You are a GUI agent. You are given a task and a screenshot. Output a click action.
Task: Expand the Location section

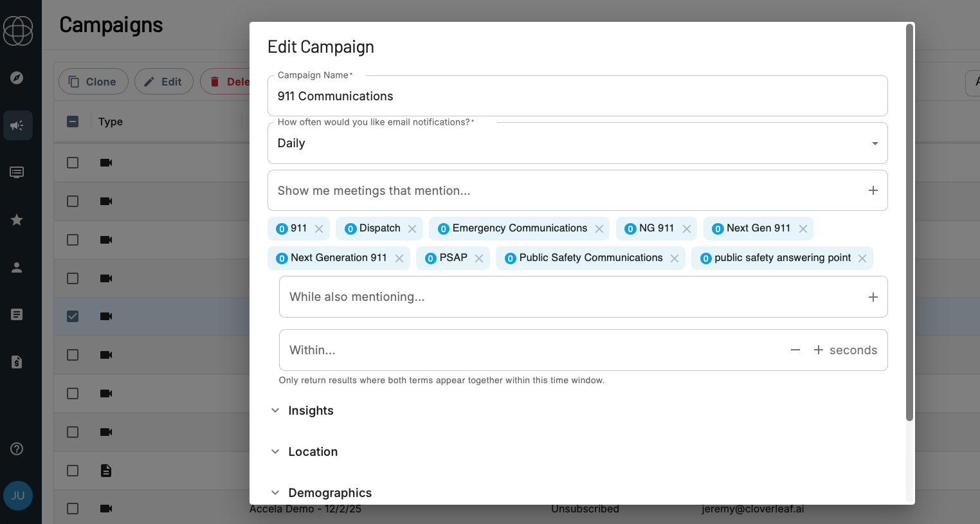pyautogui.click(x=313, y=452)
